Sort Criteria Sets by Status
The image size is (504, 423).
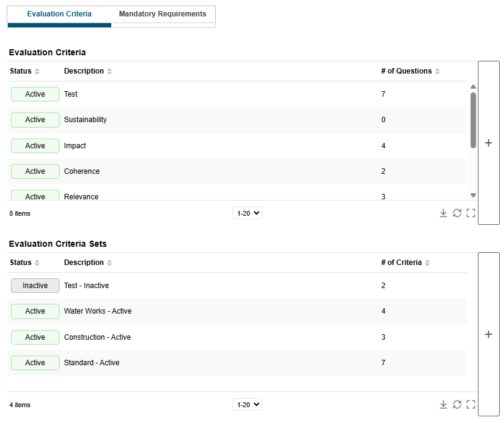[x=37, y=263]
